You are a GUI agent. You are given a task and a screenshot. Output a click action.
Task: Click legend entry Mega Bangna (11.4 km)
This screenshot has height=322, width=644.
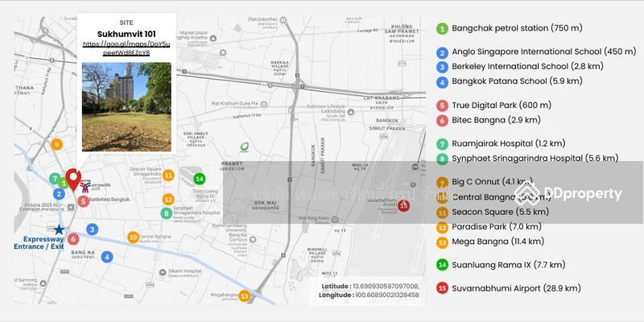[497, 242]
